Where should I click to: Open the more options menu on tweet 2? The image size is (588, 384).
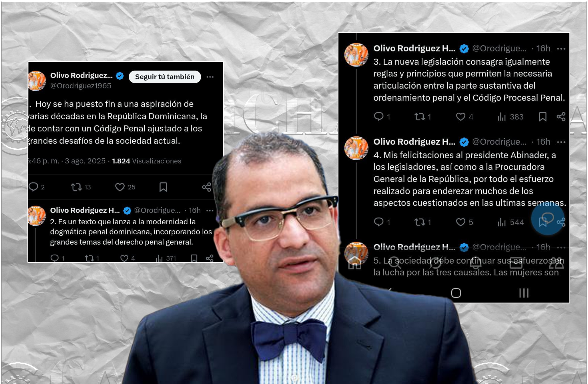tap(210, 211)
